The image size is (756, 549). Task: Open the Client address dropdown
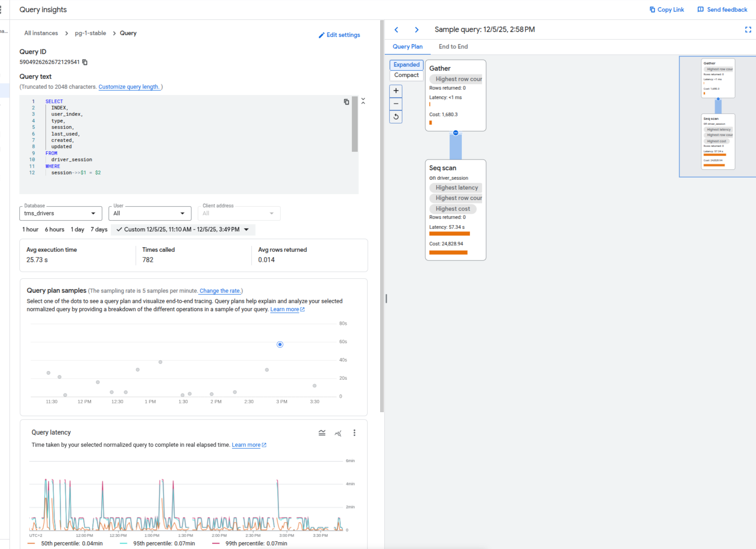[x=239, y=213]
